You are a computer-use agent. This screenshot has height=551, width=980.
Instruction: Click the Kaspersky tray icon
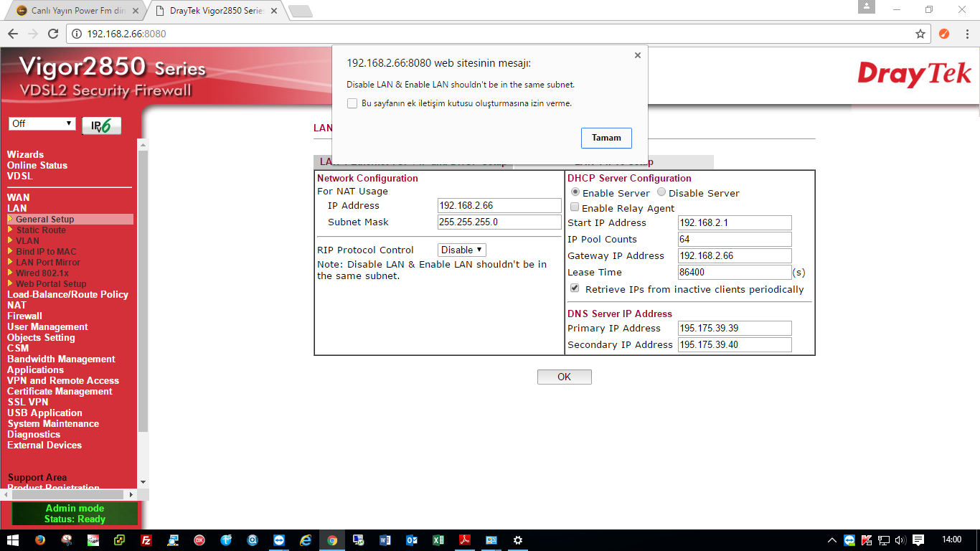coord(866,540)
